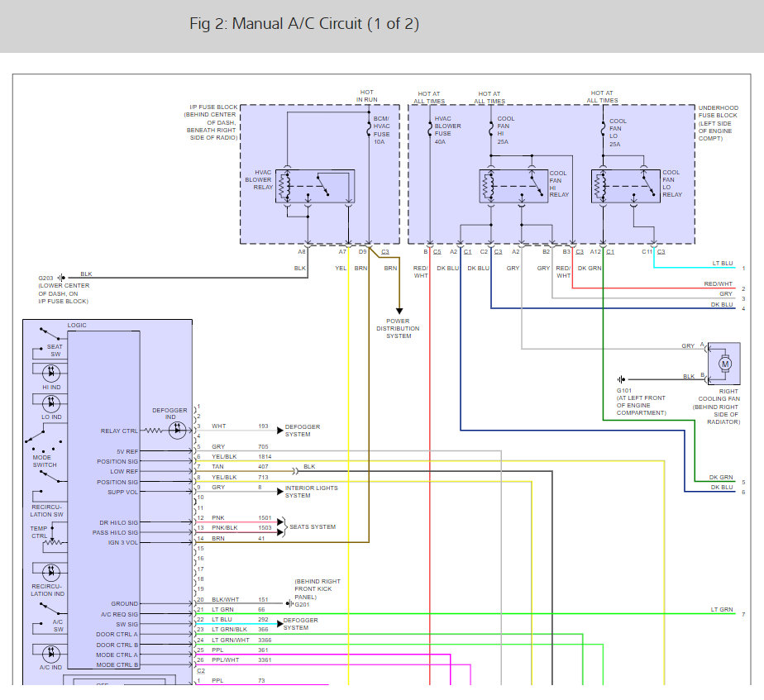Click the PPL 361 wire label
Image resolution: width=764 pixels, height=700 pixels.
point(240,650)
